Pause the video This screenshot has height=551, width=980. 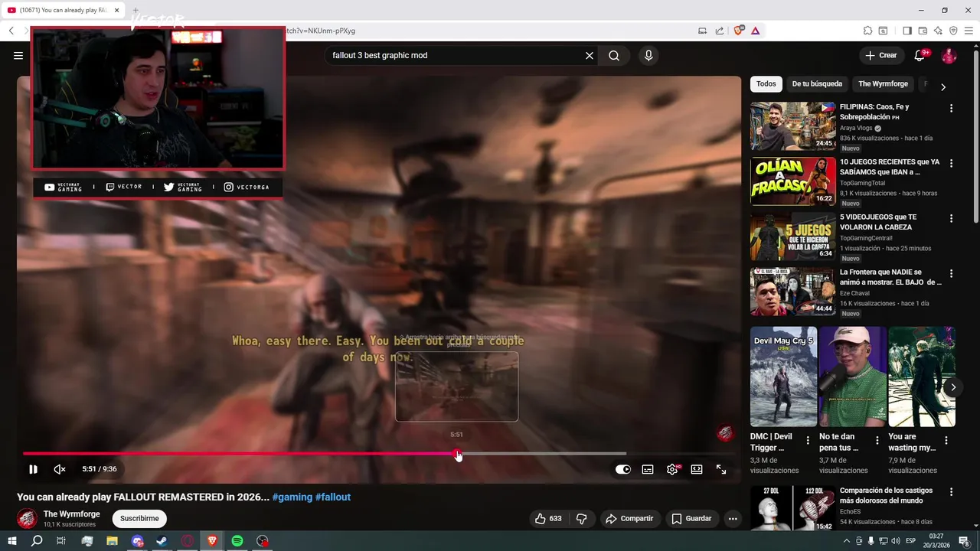click(x=33, y=469)
